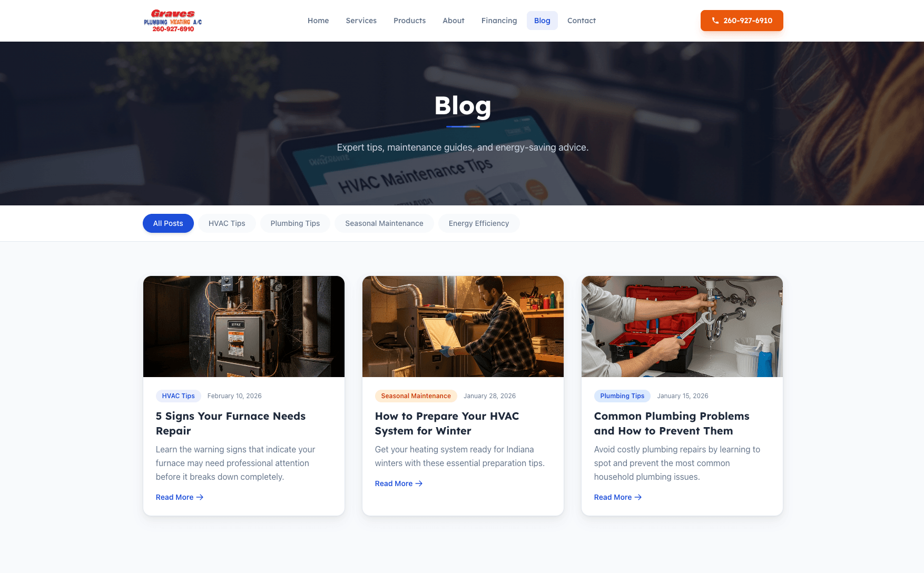
Task: Open the Financing page
Action: tap(499, 21)
